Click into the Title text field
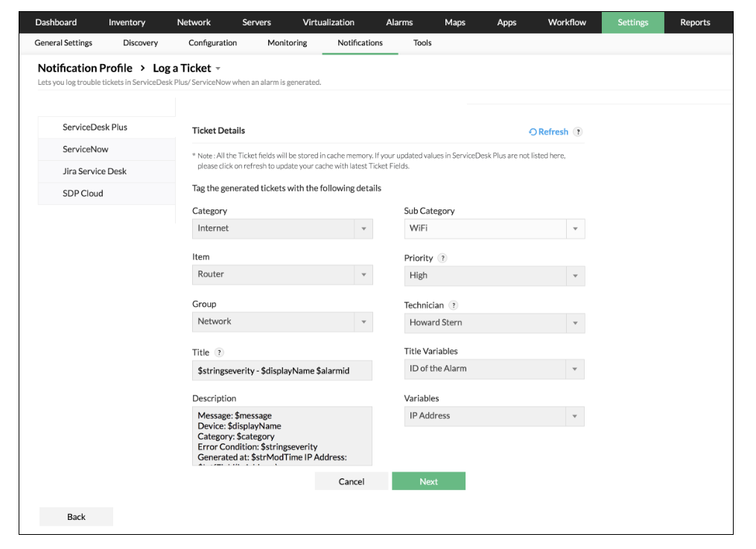 pos(282,370)
